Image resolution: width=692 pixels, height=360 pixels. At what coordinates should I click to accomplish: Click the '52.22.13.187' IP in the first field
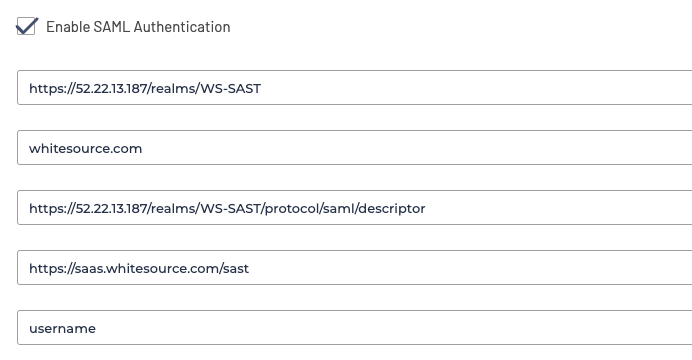pos(111,89)
